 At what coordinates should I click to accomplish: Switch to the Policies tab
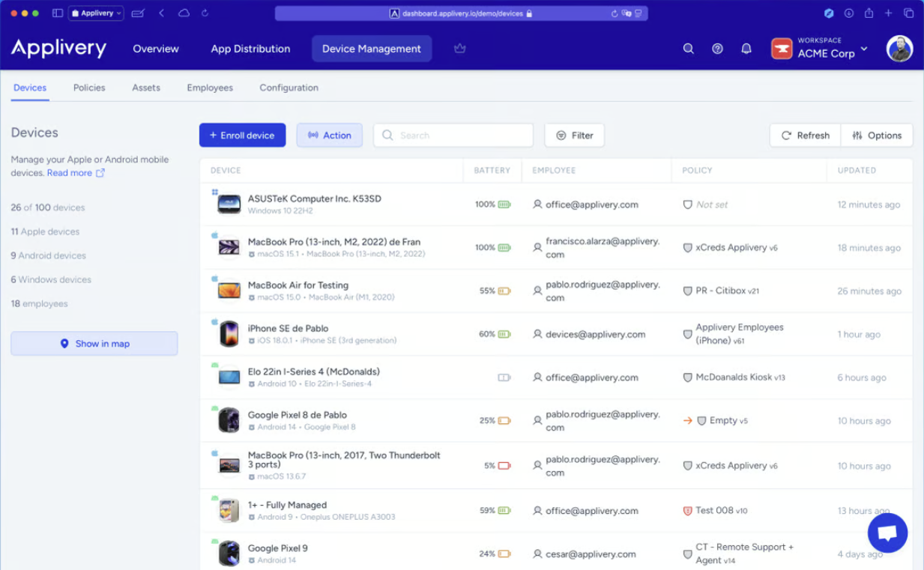[89, 88]
